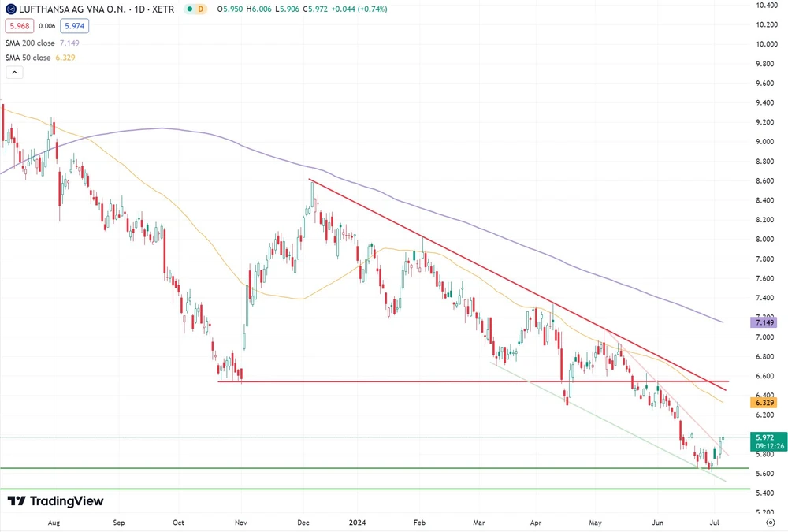This screenshot has width=788, height=532.
Task: Click the ask price box showing 5.974
Action: tap(73, 25)
